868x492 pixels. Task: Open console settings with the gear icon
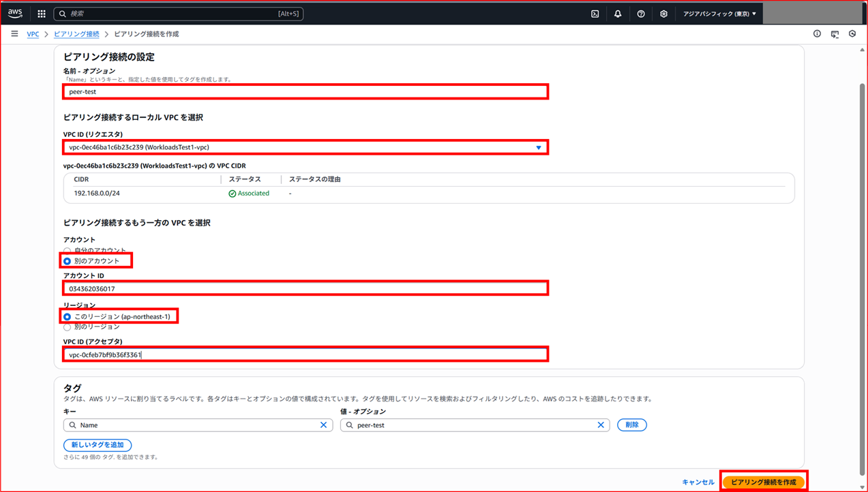coord(663,13)
